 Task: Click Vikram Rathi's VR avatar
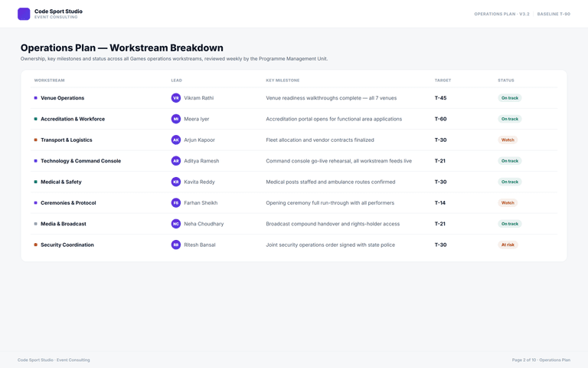click(176, 98)
